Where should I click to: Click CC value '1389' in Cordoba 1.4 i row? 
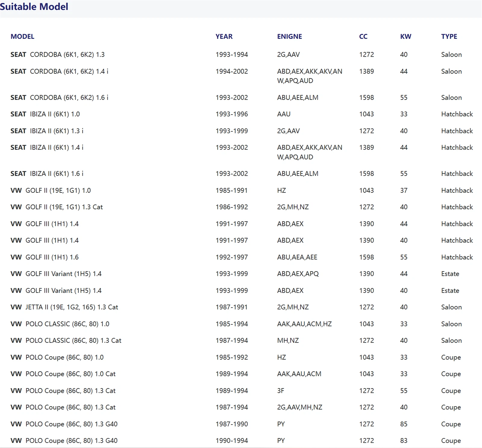click(366, 71)
